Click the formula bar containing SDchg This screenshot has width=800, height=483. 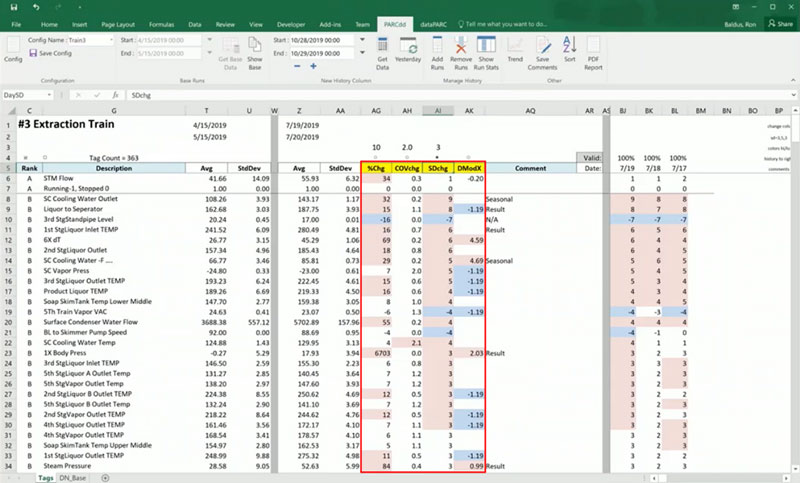[457, 95]
